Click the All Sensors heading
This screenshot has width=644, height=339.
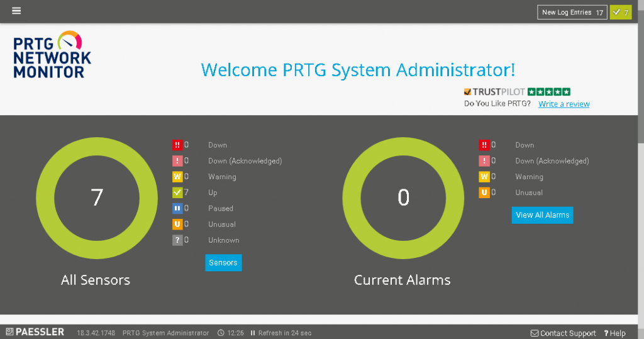[96, 280]
